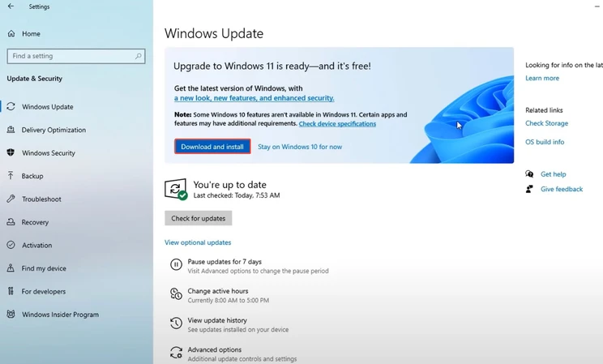Click the Windows Insider Program icon
Viewport: 603px width, 364px height.
11,315
